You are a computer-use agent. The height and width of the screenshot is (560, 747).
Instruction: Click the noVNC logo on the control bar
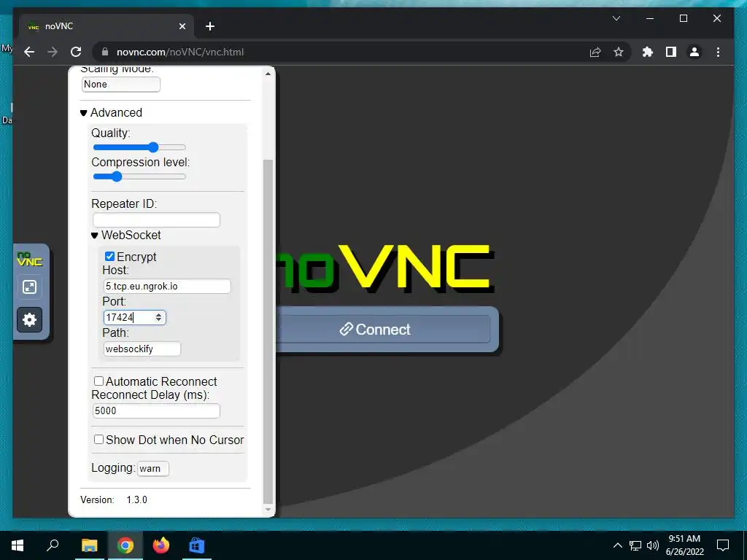coord(29,259)
